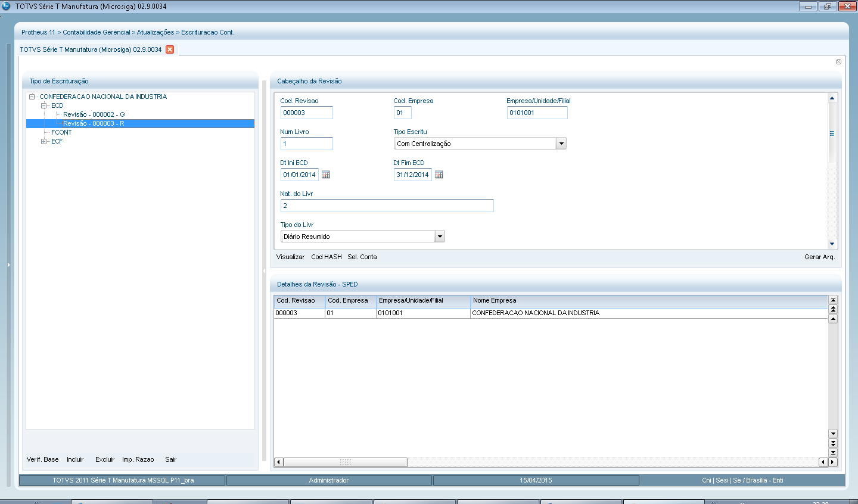
Task: Jump to first row button in the grid
Action: coord(834,300)
